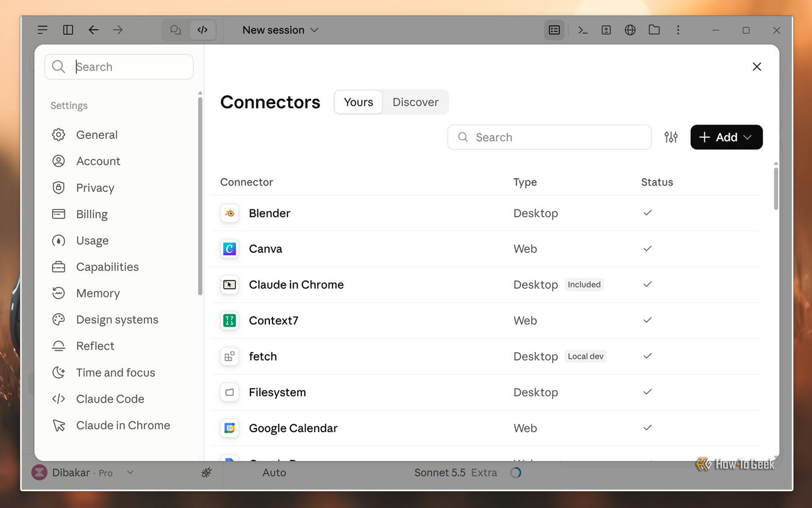Open the three-dot more options menu
The image size is (812, 508).
tap(678, 29)
